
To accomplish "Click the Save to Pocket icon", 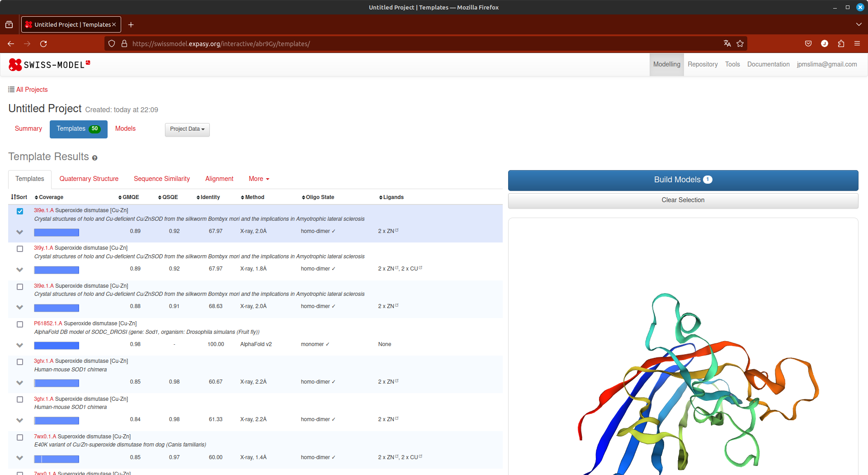I will click(x=808, y=43).
